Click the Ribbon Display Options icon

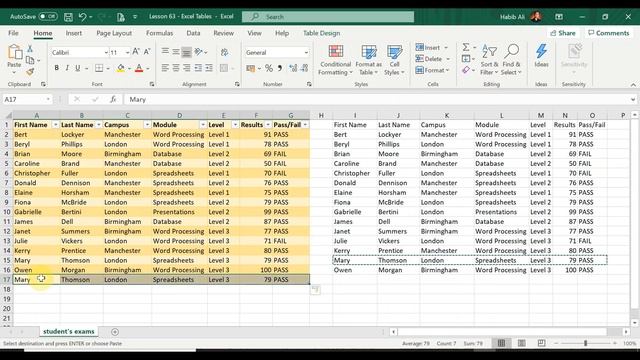click(559, 17)
